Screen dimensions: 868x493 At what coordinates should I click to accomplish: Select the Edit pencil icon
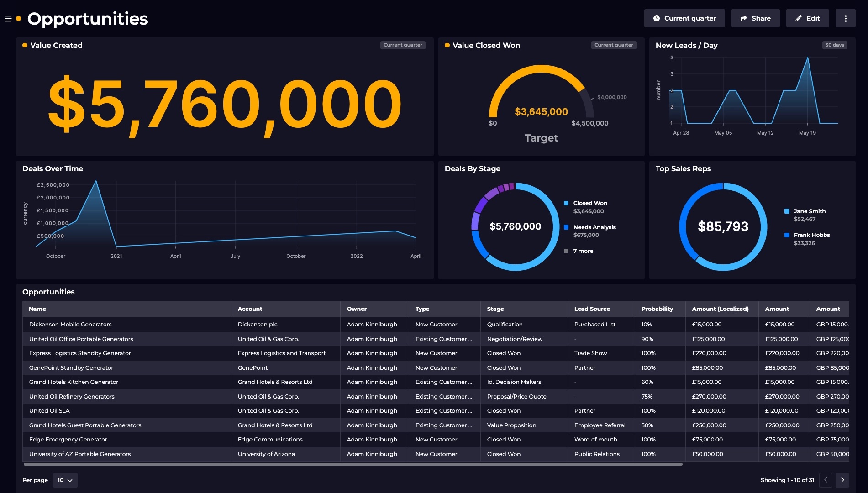pyautogui.click(x=798, y=18)
